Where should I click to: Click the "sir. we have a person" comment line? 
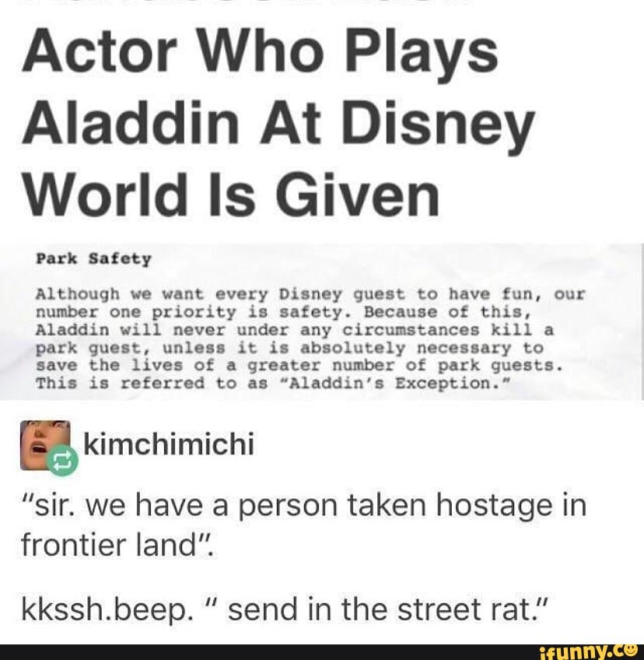click(303, 505)
